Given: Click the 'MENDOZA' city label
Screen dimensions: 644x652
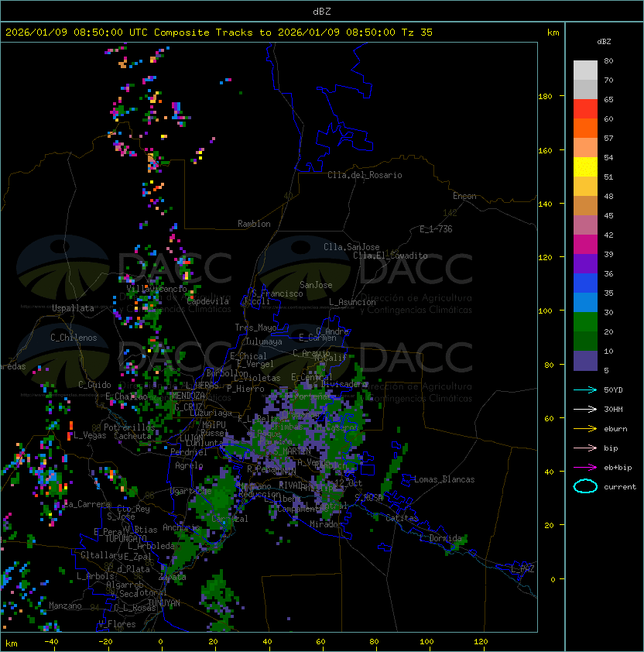Looking at the screenshot, I should click(188, 395).
